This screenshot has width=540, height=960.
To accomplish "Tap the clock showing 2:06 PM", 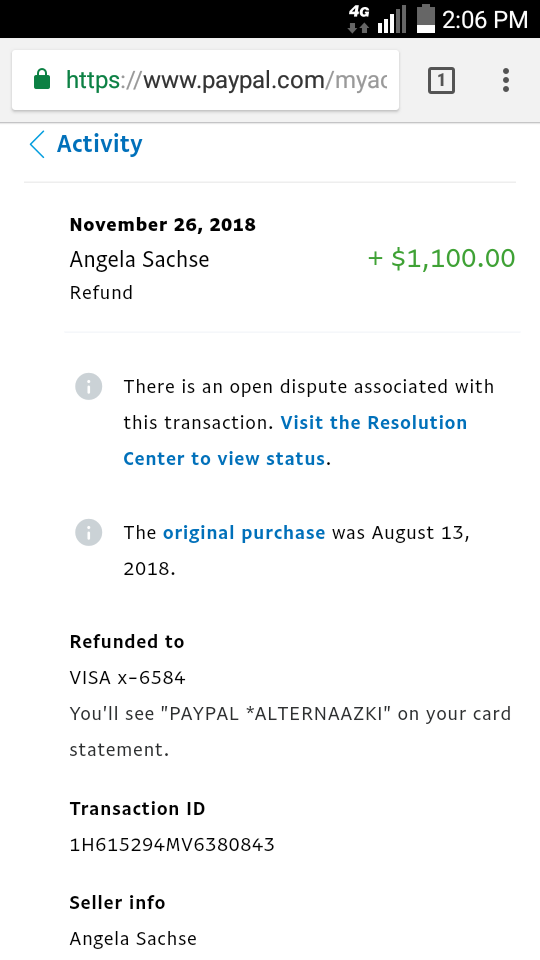I will click(485, 20).
